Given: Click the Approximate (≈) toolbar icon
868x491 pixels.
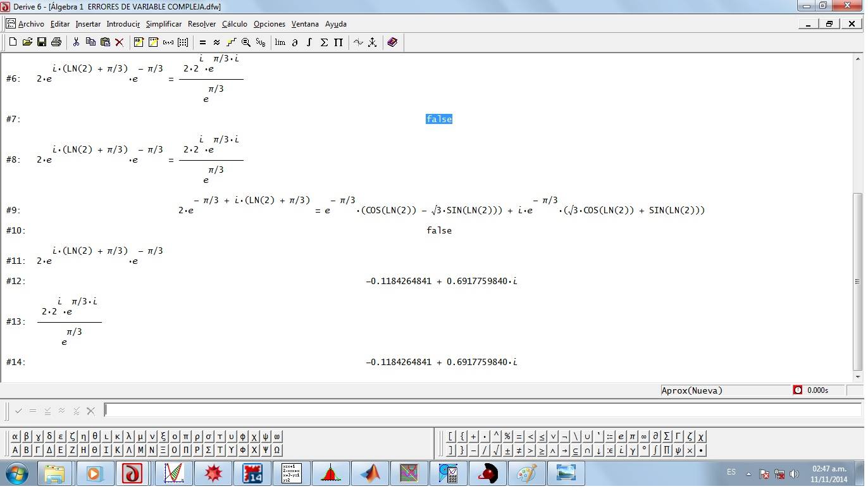Looking at the screenshot, I should tap(216, 42).
